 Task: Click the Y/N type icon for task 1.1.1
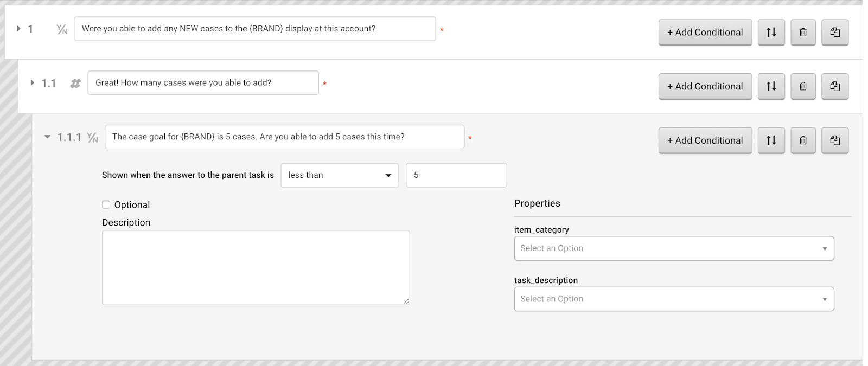(93, 138)
